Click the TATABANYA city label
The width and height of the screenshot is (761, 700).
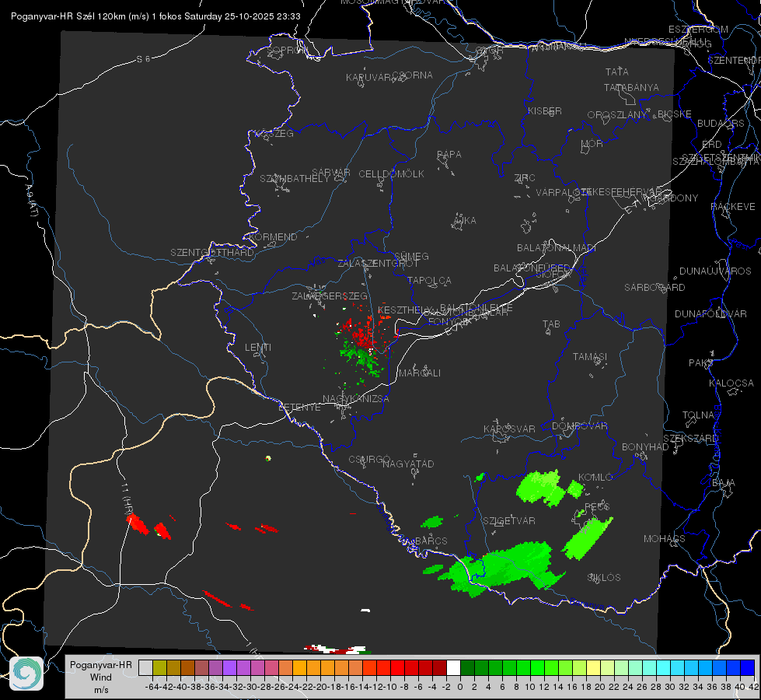click(631, 87)
